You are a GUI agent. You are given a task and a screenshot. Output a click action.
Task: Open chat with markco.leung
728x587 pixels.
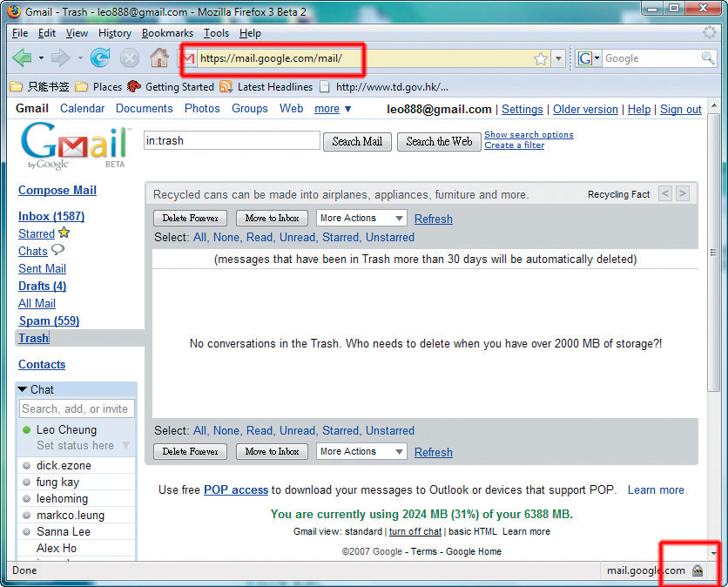point(71,515)
